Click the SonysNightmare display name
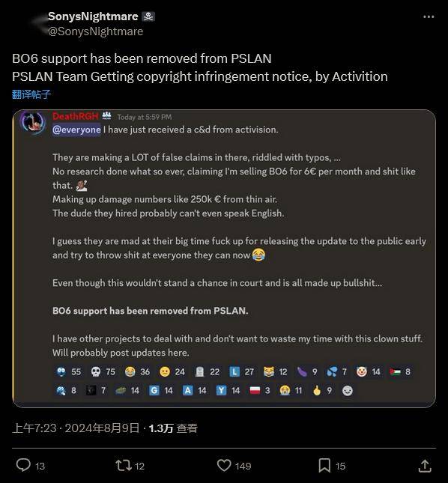The width and height of the screenshot is (448, 483). (93, 16)
